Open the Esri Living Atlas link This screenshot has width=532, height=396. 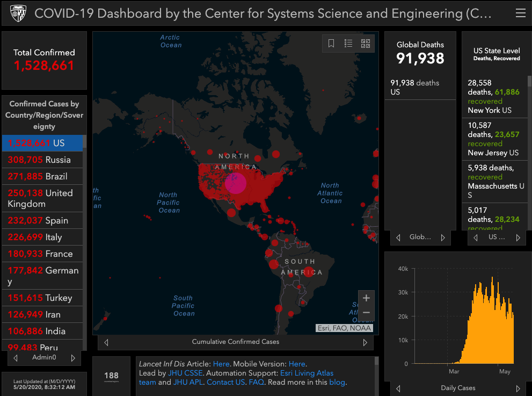[x=307, y=373]
